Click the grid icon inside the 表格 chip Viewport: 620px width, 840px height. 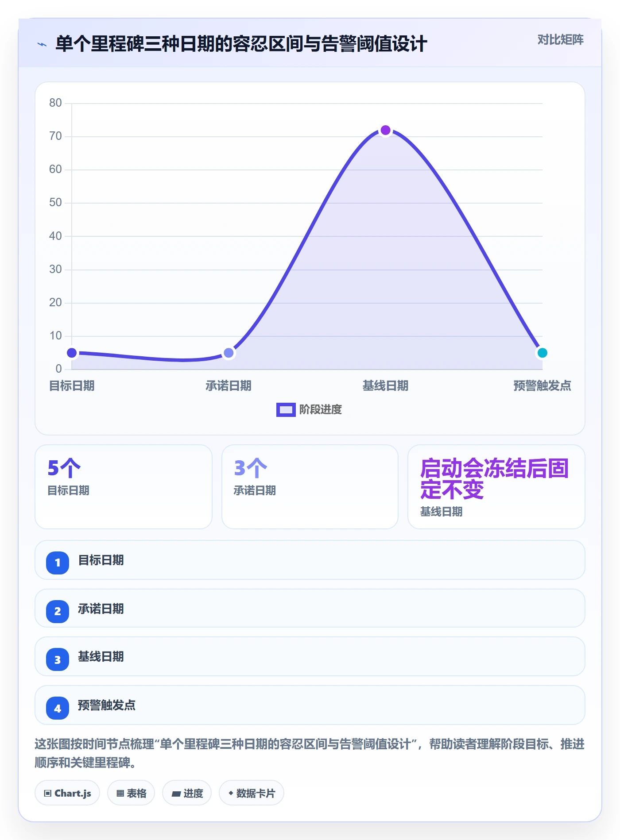pyautogui.click(x=120, y=793)
